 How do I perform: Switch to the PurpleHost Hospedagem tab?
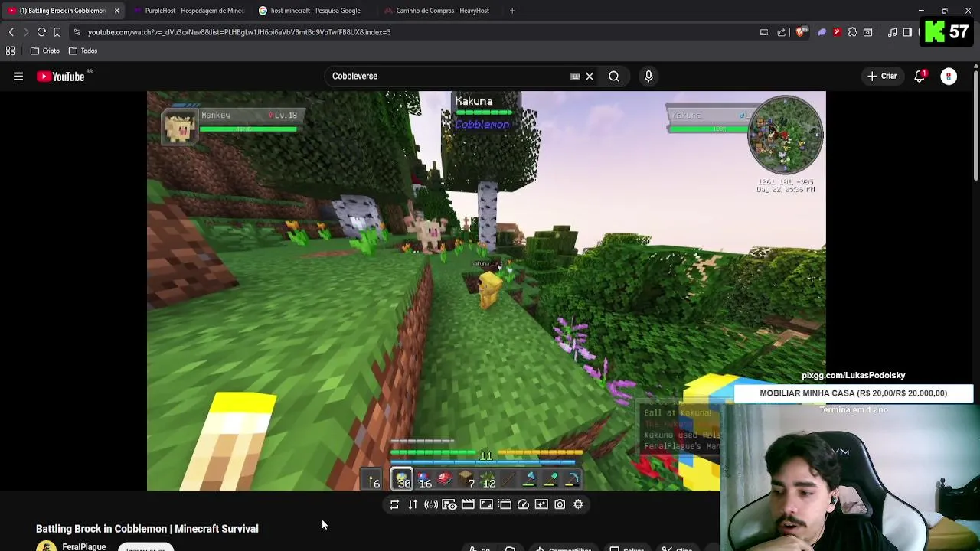tap(188, 11)
